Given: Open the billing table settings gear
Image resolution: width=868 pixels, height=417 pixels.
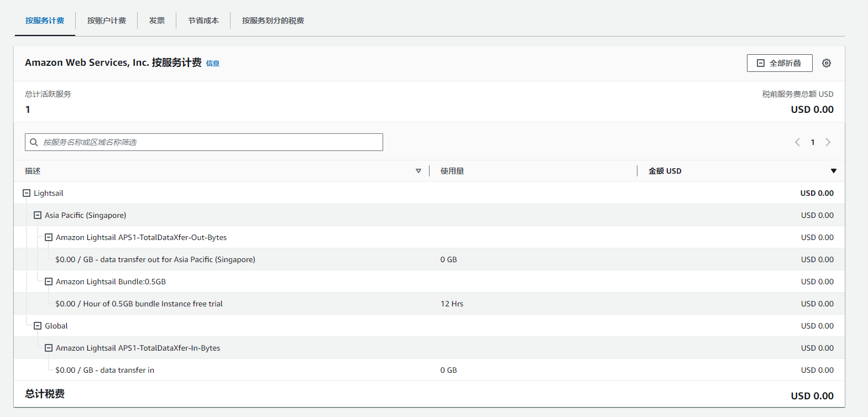Looking at the screenshot, I should pos(826,63).
